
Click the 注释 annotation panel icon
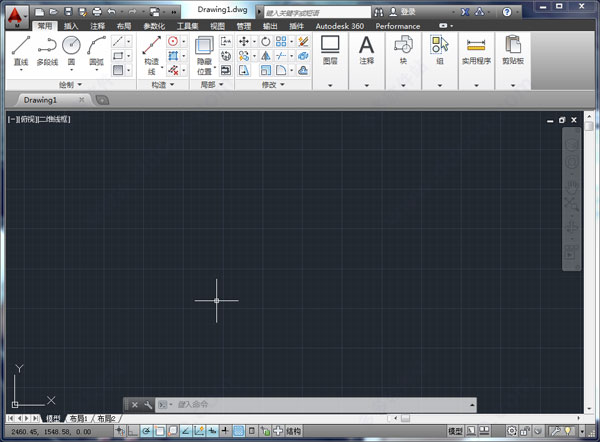tap(367, 45)
